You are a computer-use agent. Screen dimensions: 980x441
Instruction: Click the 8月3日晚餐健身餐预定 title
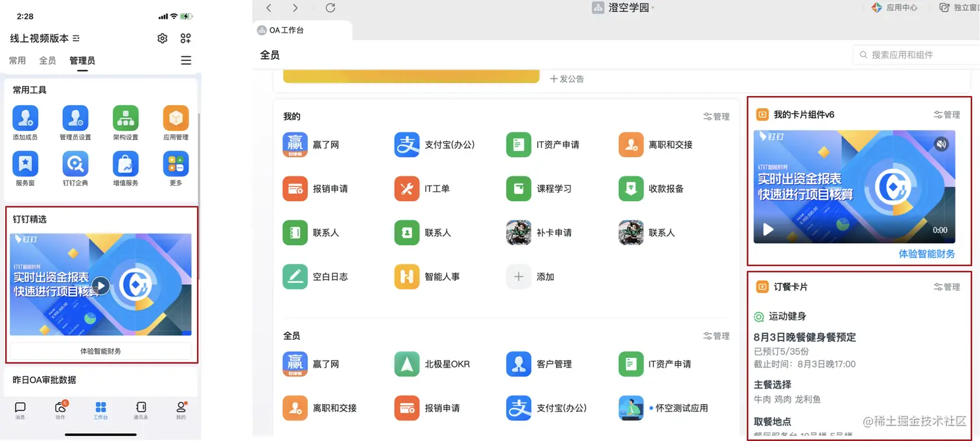tap(805, 337)
